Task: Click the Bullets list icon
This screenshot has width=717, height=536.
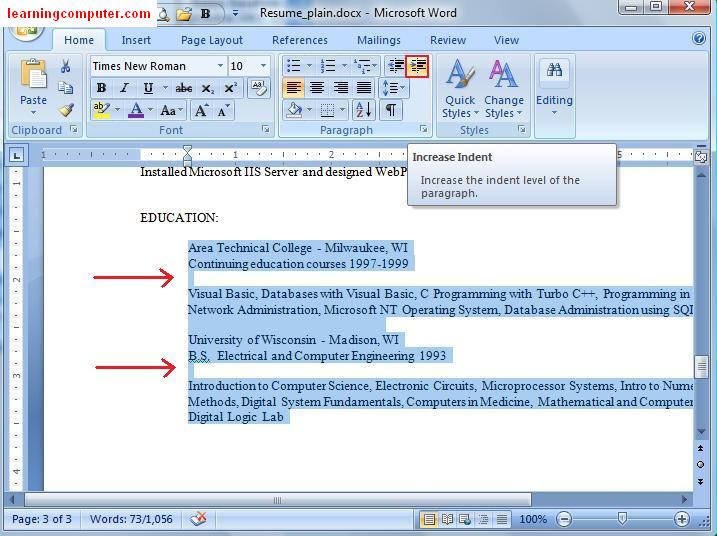Action: click(293, 66)
